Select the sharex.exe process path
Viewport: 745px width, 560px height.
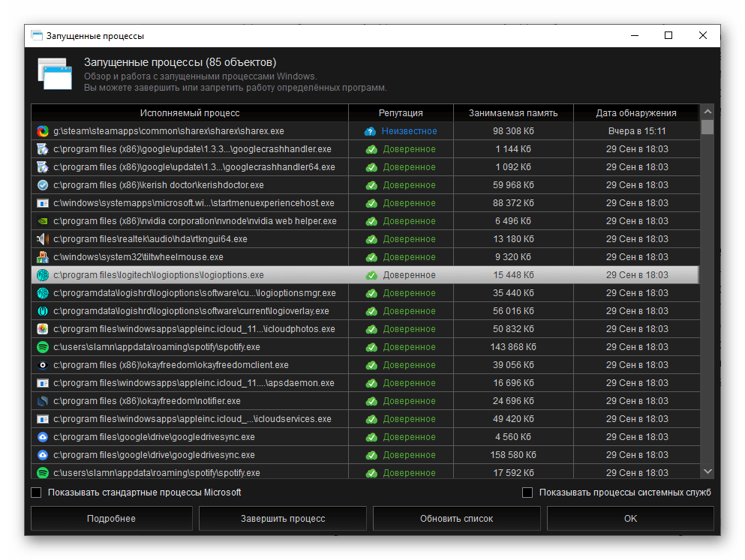[x=169, y=131]
